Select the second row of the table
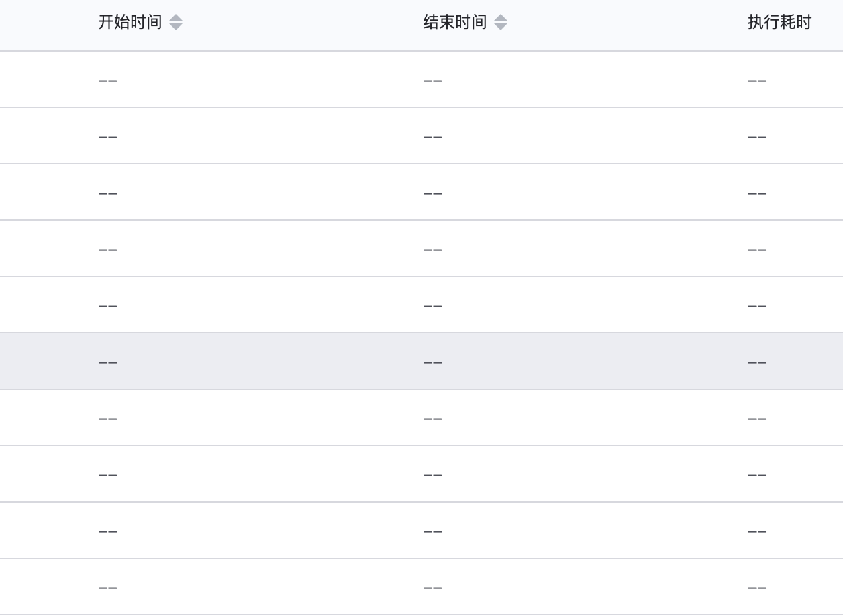The height and width of the screenshot is (616, 843). pos(421,136)
